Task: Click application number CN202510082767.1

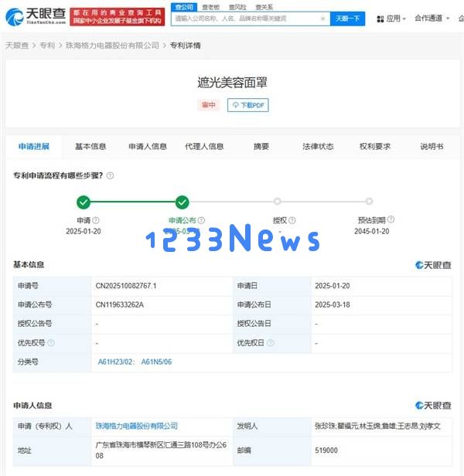Action: [126, 286]
